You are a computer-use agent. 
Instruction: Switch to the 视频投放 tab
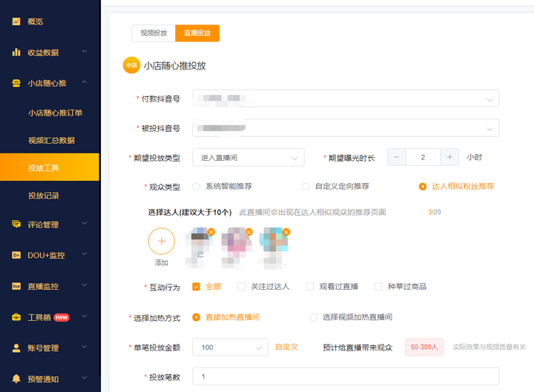pos(154,33)
